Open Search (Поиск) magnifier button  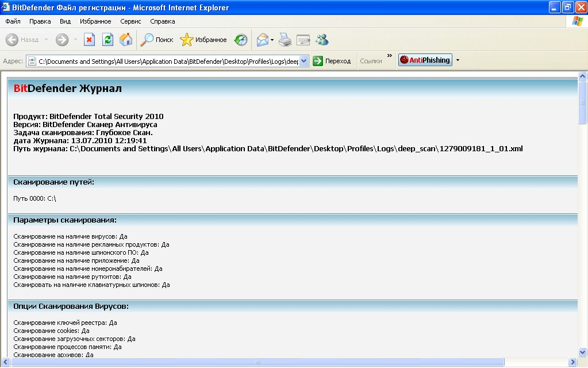[x=157, y=40]
